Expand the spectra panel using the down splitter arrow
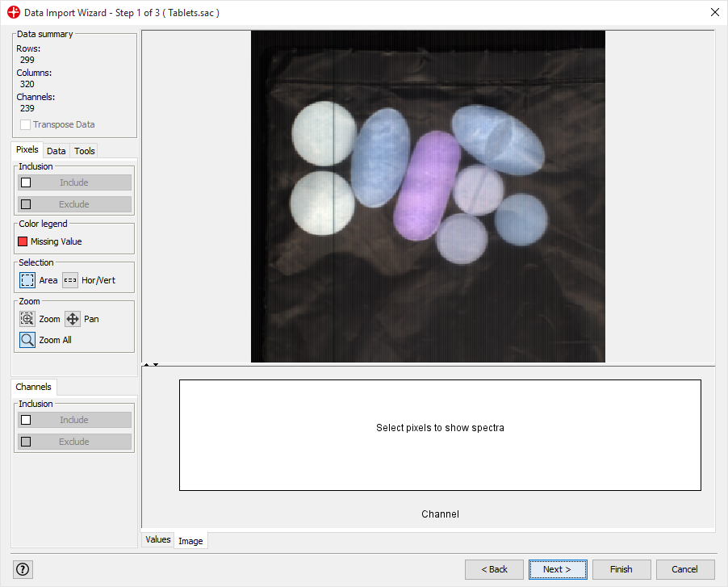 (156, 365)
